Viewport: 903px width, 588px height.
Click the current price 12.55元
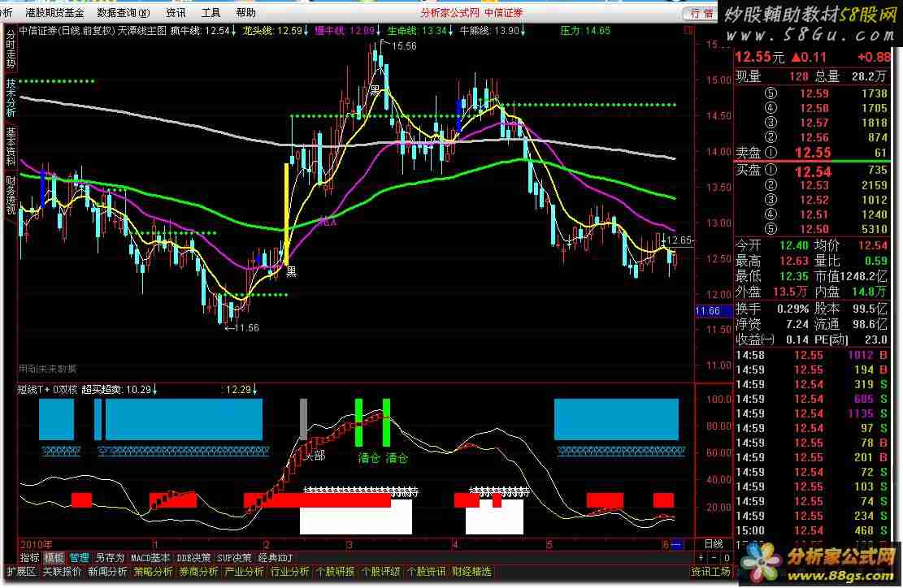pyautogui.click(x=760, y=57)
